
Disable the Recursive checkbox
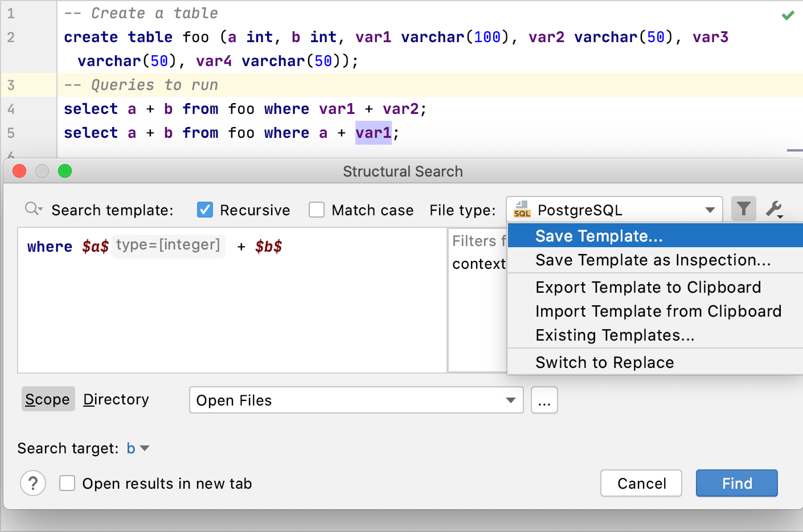204,209
